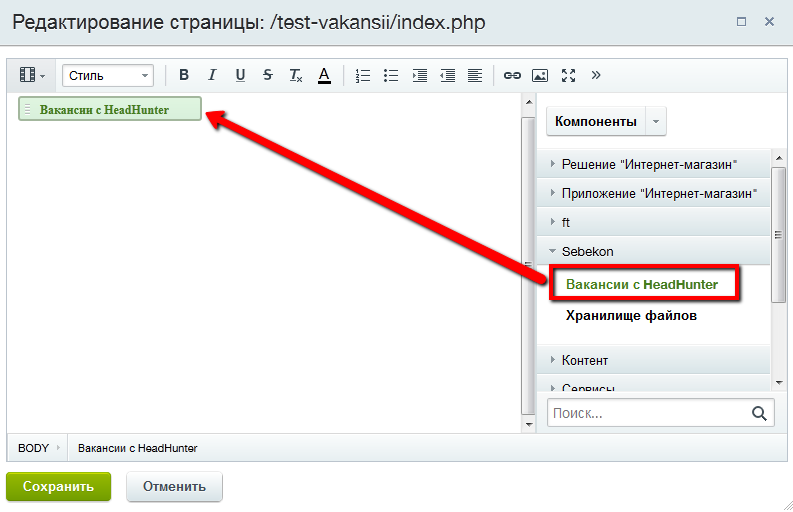The height and width of the screenshot is (512, 793).
Task: Toggle italic formatting
Action: [x=212, y=75]
